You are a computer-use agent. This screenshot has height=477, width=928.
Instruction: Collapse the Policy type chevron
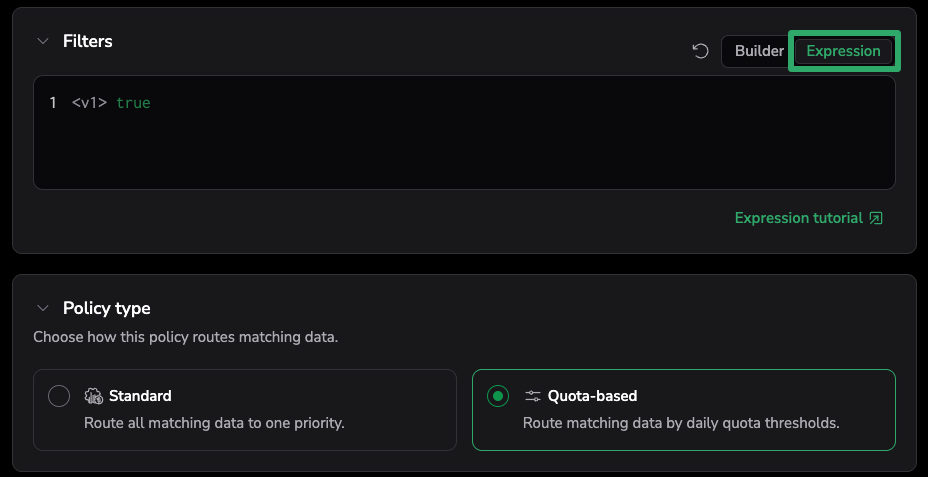tap(42, 308)
